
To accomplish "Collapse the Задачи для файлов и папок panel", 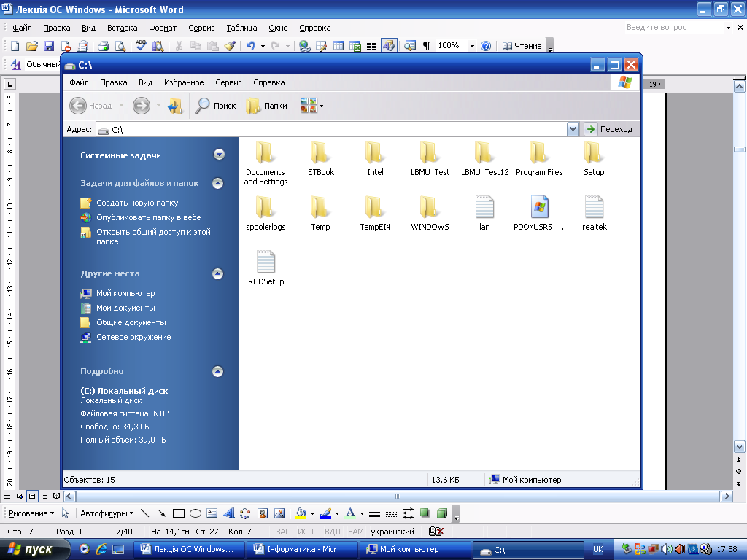I will click(217, 183).
